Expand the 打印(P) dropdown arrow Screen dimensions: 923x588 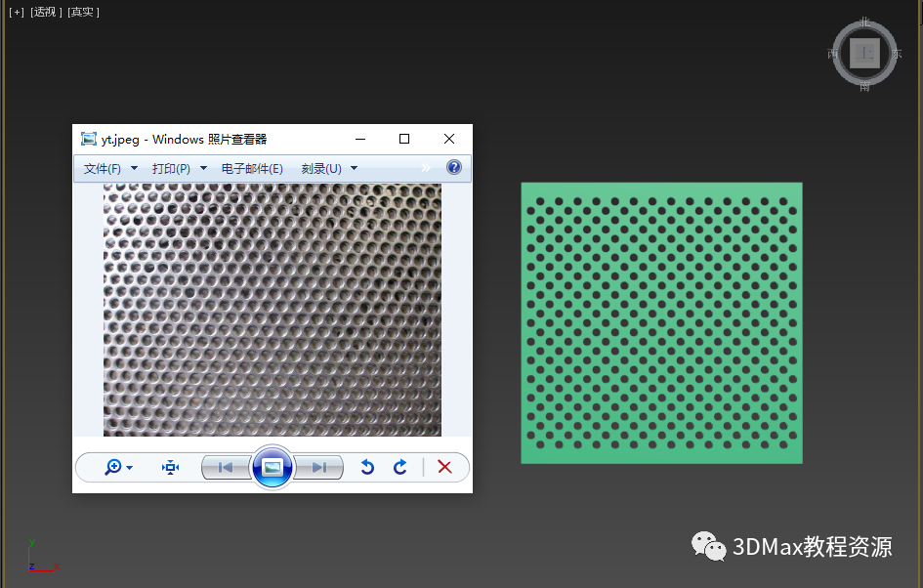(x=204, y=168)
